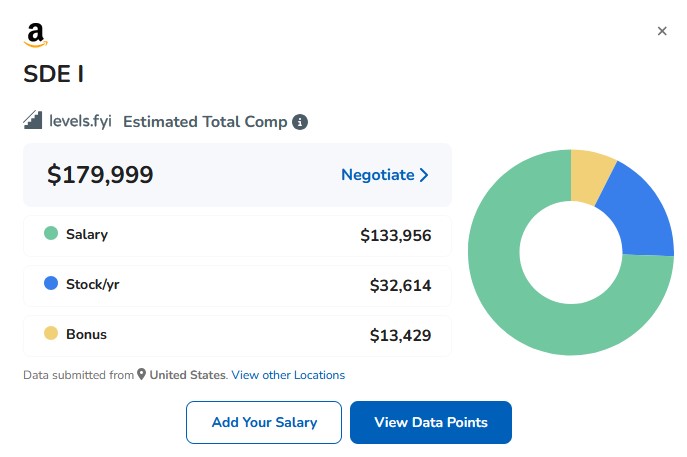Image resolution: width=687 pixels, height=457 pixels.
Task: Click the blue Stock/yr legend dot
Action: coord(51,284)
